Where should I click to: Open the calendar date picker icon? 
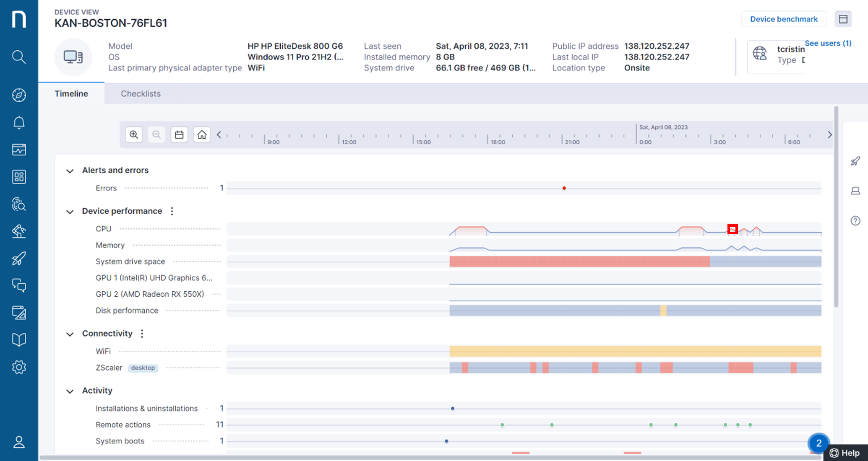click(x=179, y=135)
